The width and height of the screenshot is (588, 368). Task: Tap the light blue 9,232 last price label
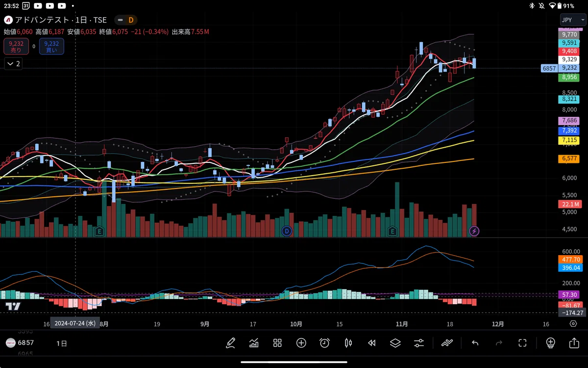point(569,68)
